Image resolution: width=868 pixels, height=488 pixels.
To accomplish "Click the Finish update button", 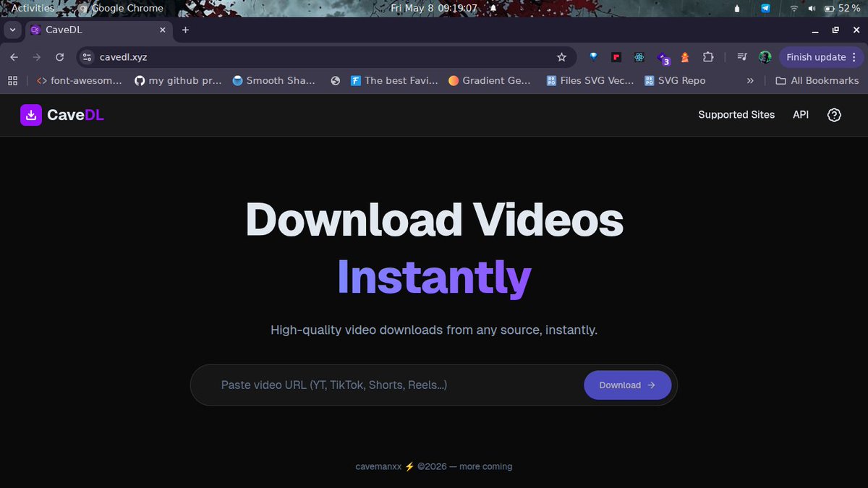I will [x=821, y=57].
